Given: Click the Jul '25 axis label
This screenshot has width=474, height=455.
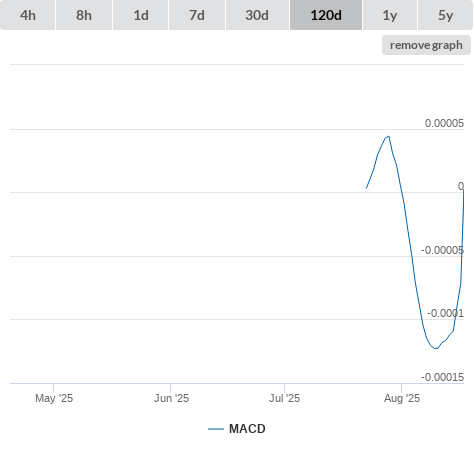Looking at the screenshot, I should tap(284, 398).
